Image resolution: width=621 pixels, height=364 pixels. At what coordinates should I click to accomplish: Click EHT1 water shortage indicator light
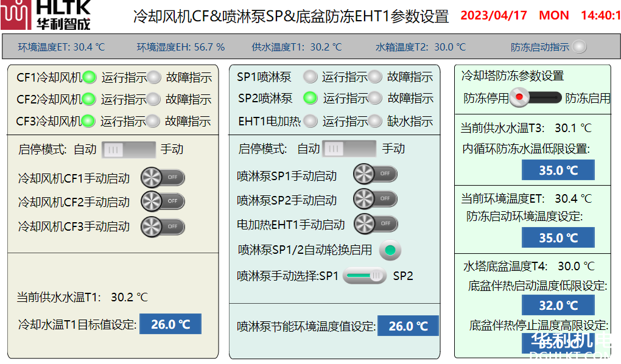375,121
